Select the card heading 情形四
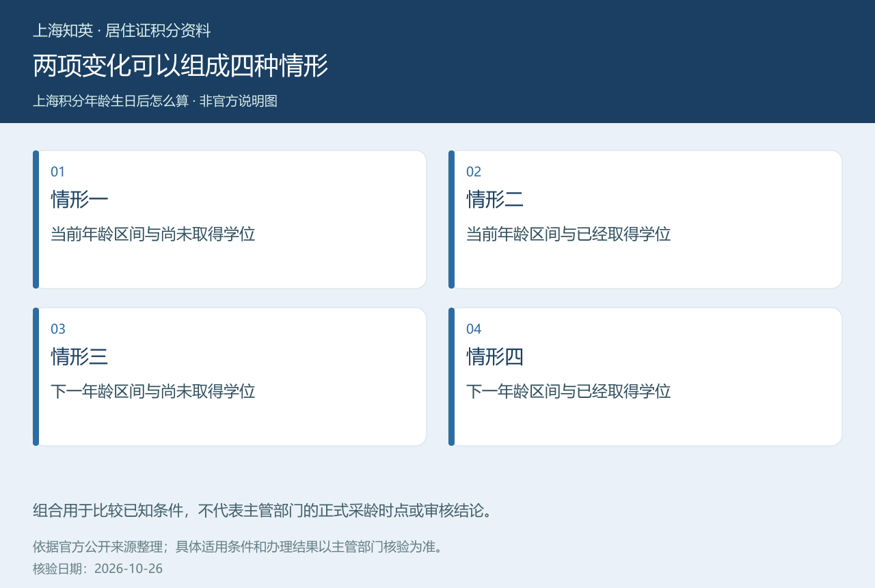 coord(495,357)
